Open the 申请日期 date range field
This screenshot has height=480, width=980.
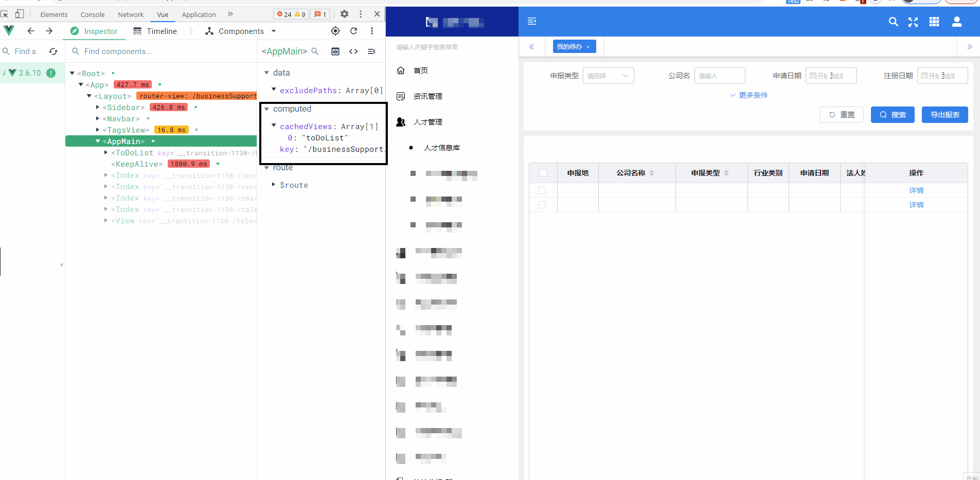click(831, 76)
